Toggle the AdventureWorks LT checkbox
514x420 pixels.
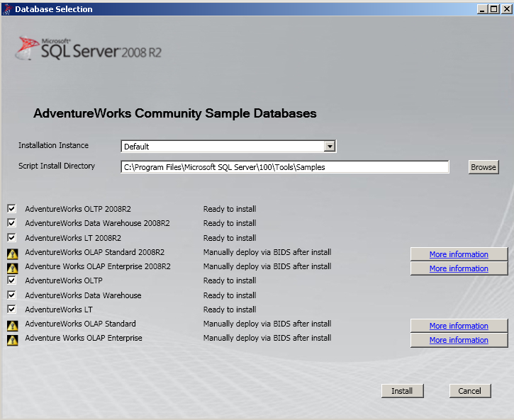11,309
